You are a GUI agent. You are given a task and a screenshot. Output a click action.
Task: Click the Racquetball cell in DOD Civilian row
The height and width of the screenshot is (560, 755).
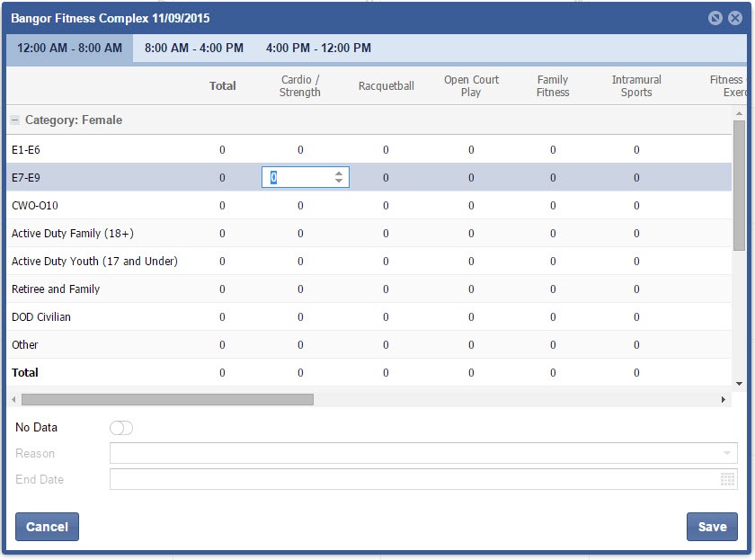pos(386,317)
